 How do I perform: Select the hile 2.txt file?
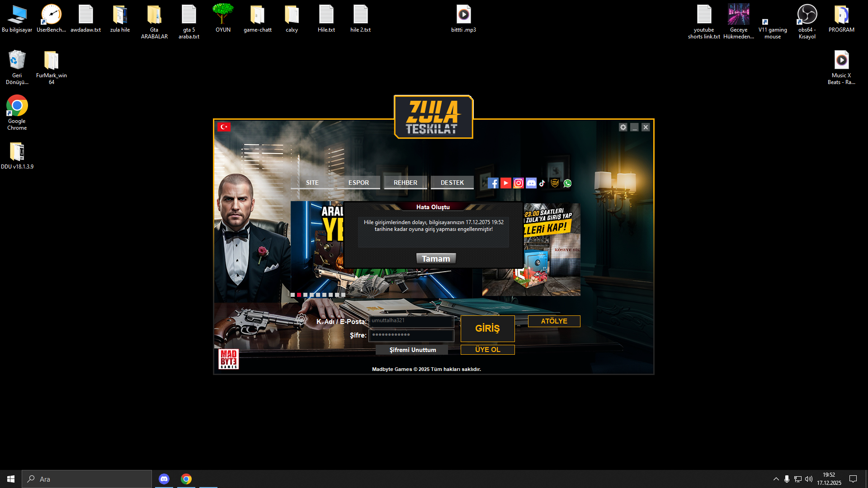click(360, 19)
